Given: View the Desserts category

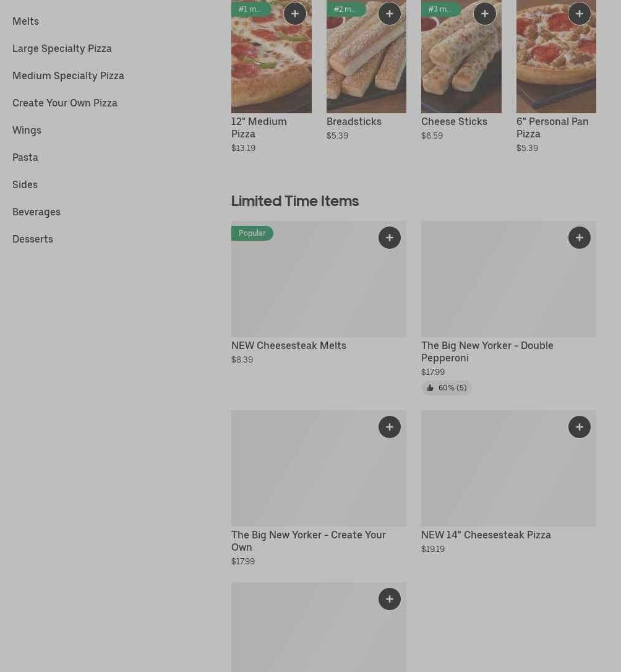Looking at the screenshot, I should point(33,239).
